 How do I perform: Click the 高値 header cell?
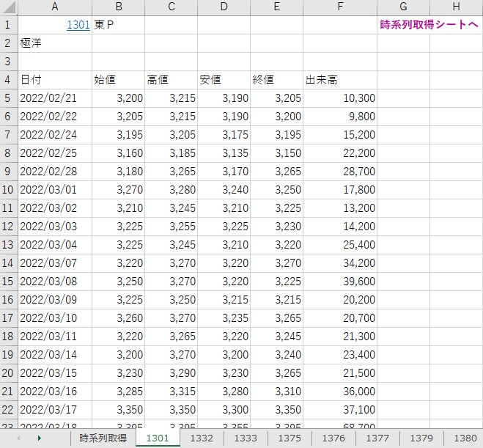(x=172, y=80)
